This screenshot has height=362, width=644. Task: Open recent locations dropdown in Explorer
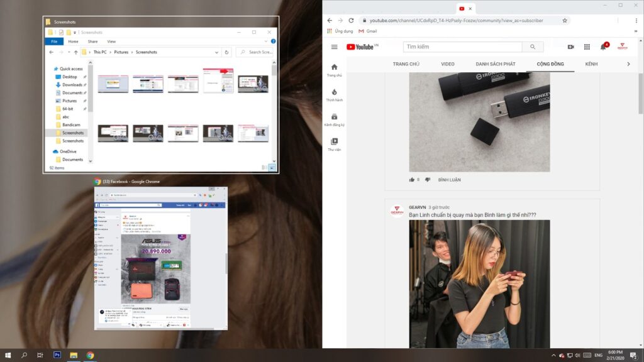pos(69,52)
